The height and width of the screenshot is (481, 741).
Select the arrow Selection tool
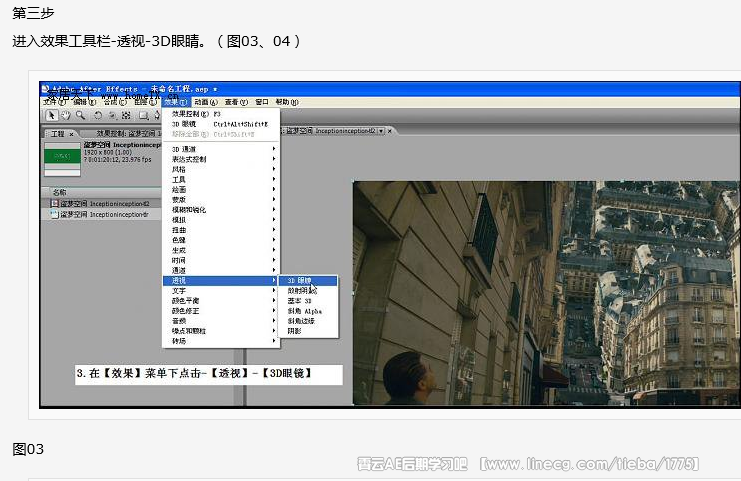pyautogui.click(x=52, y=115)
